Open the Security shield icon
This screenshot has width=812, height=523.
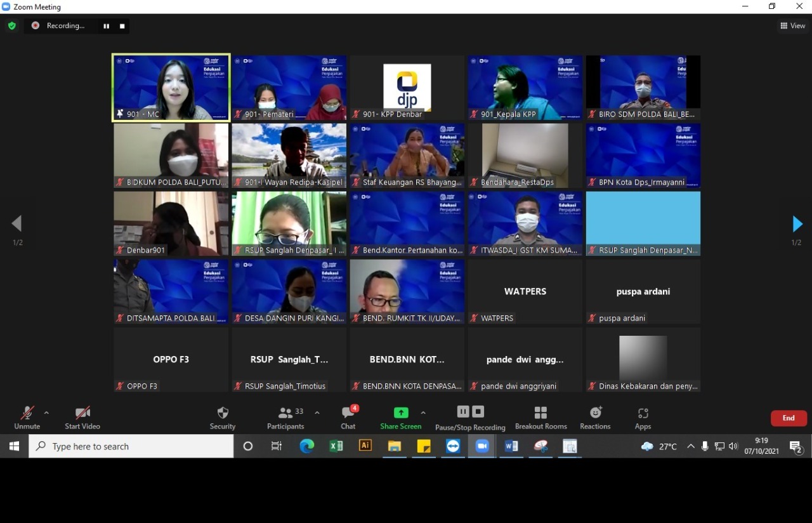point(223,413)
